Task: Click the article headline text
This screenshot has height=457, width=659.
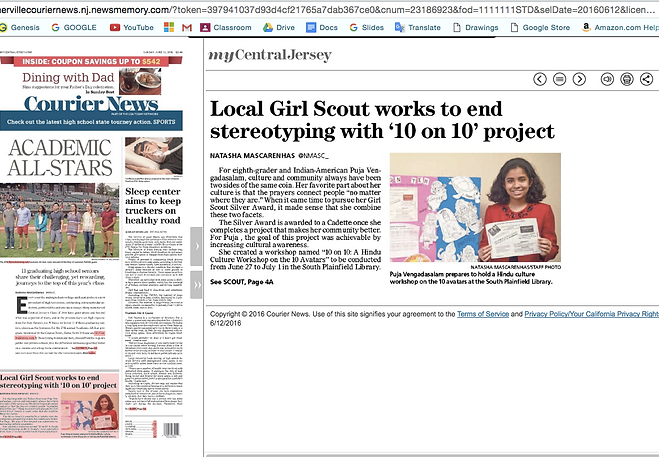Action: [382, 120]
